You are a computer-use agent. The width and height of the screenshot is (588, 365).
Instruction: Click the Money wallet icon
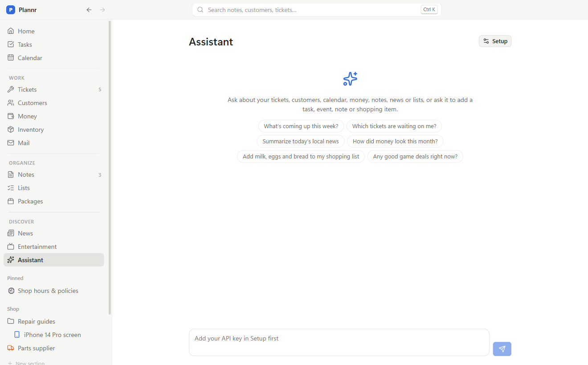pyautogui.click(x=11, y=116)
